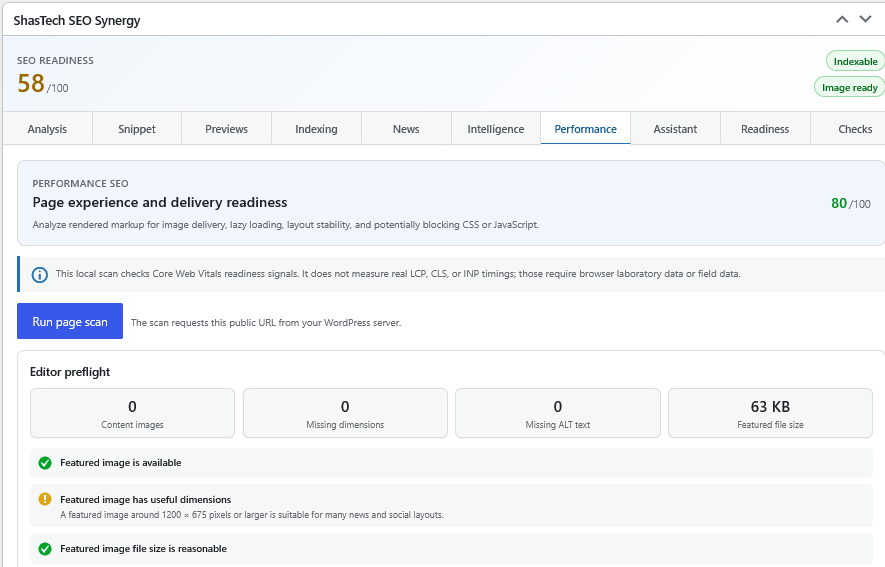Click the Missing dimensions count card
885x567 pixels.
click(x=345, y=413)
